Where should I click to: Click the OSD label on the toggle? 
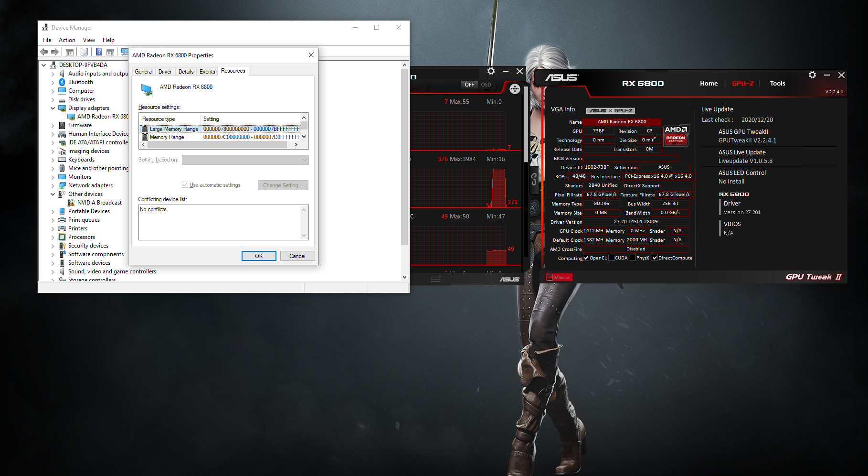(486, 85)
